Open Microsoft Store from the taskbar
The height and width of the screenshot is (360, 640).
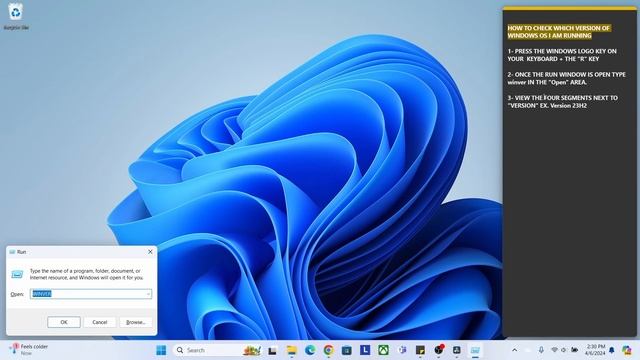(347, 350)
